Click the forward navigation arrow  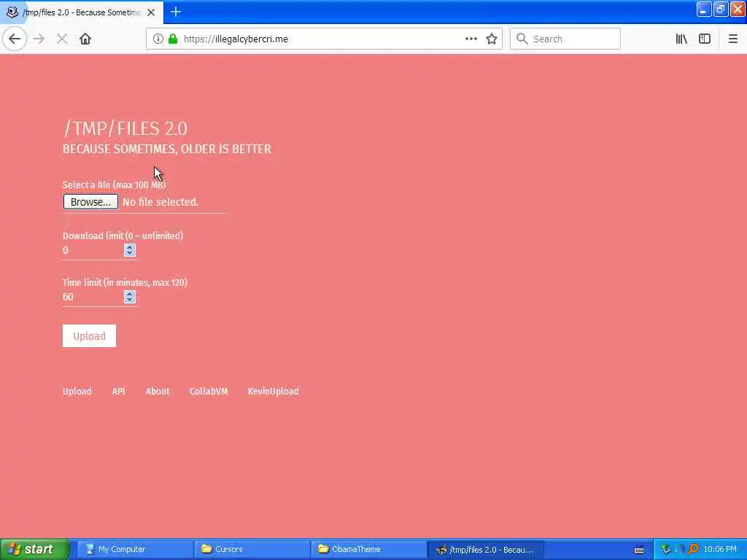pos(39,39)
